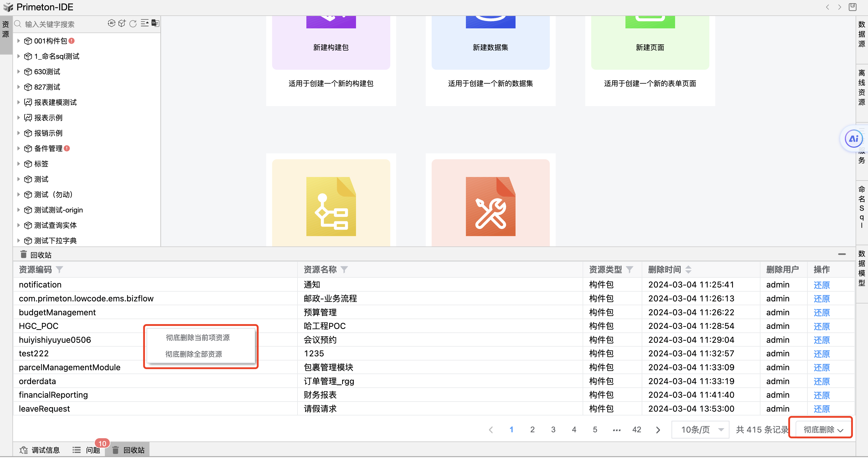Switch to the 调试信息 bottom tab
This screenshot has height=458, width=868.
pyautogui.click(x=40, y=450)
